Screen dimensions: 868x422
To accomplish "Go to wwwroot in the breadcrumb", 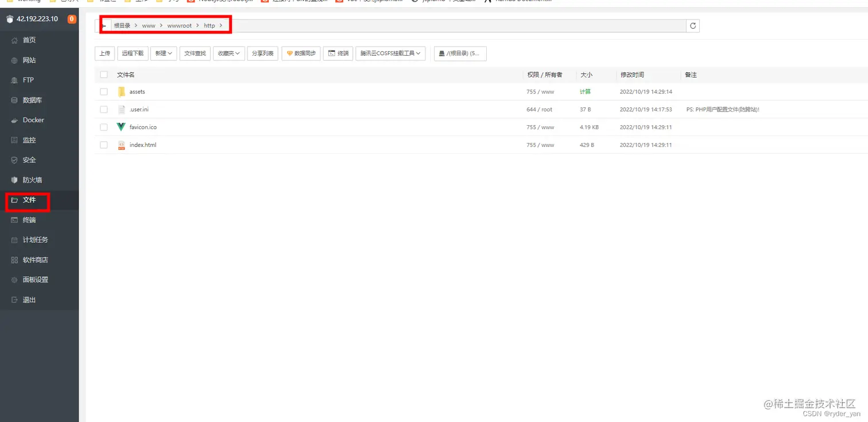I will [180, 26].
